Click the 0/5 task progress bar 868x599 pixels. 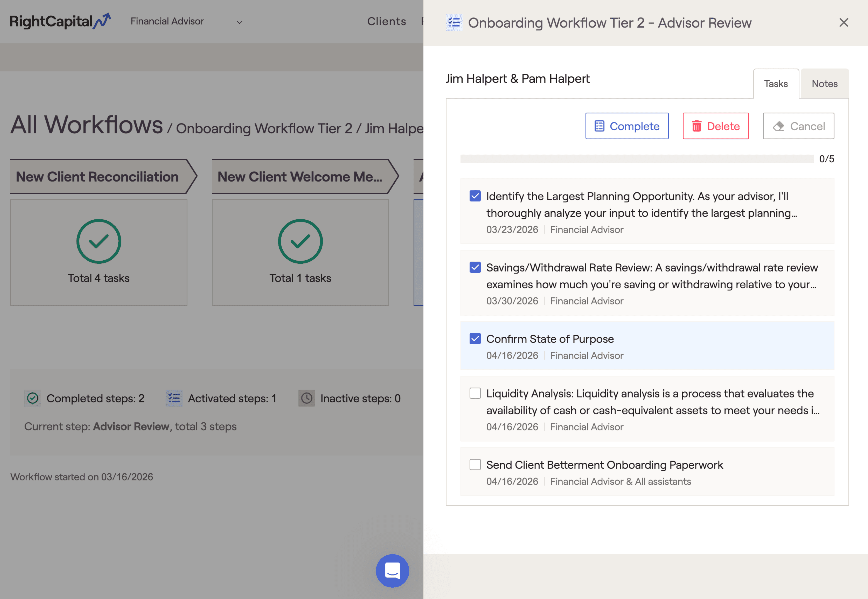(639, 159)
